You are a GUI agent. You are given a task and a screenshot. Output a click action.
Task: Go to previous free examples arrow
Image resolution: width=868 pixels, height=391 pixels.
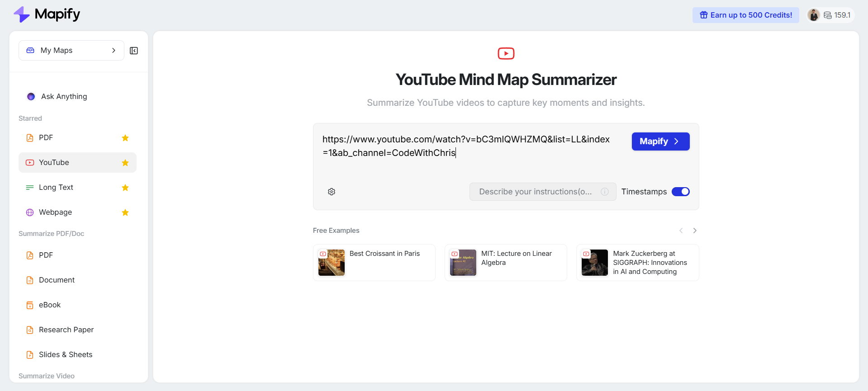pos(681,231)
